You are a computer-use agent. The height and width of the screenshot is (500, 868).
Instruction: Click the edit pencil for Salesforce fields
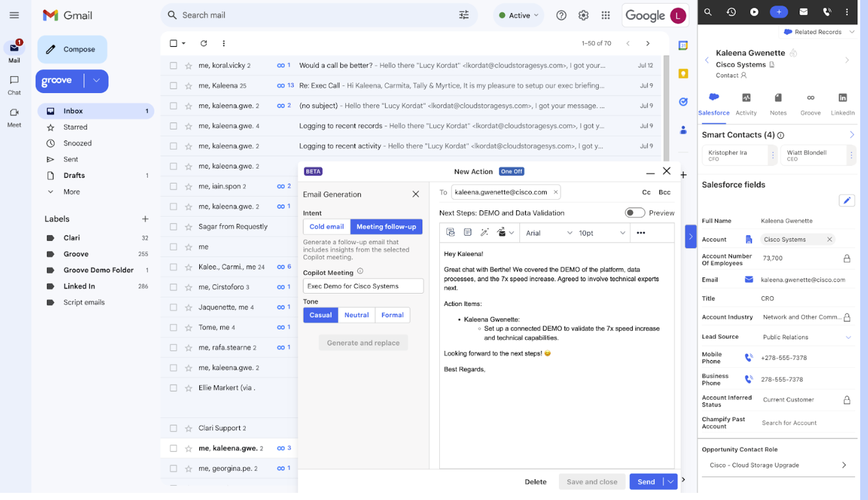[x=846, y=201]
